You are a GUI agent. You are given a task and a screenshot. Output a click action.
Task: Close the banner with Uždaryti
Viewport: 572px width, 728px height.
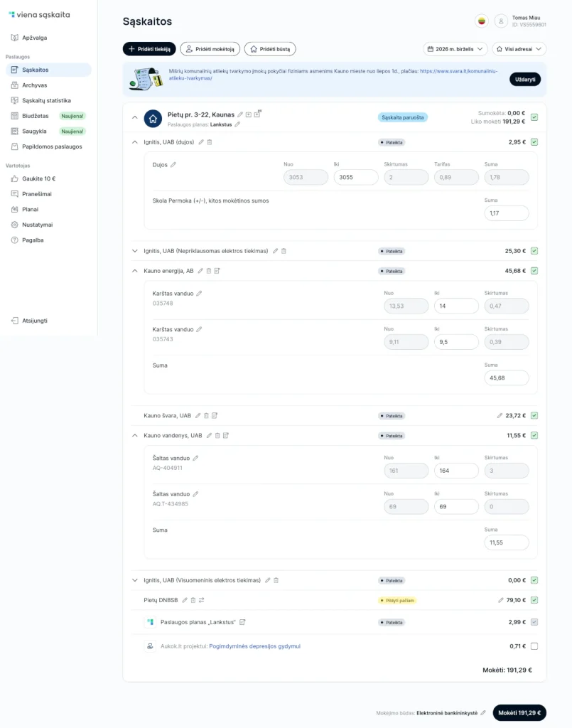[525, 80]
